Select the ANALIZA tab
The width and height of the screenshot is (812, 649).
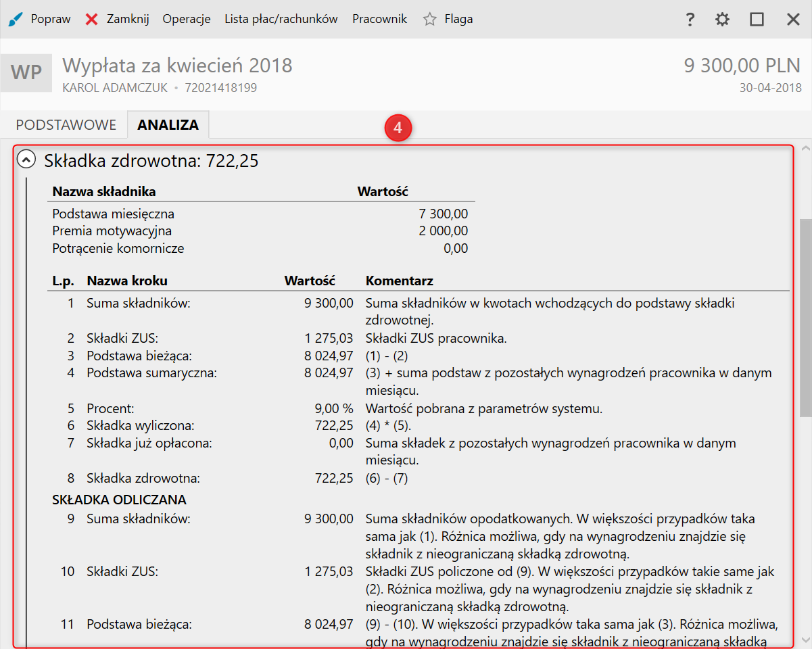click(168, 125)
